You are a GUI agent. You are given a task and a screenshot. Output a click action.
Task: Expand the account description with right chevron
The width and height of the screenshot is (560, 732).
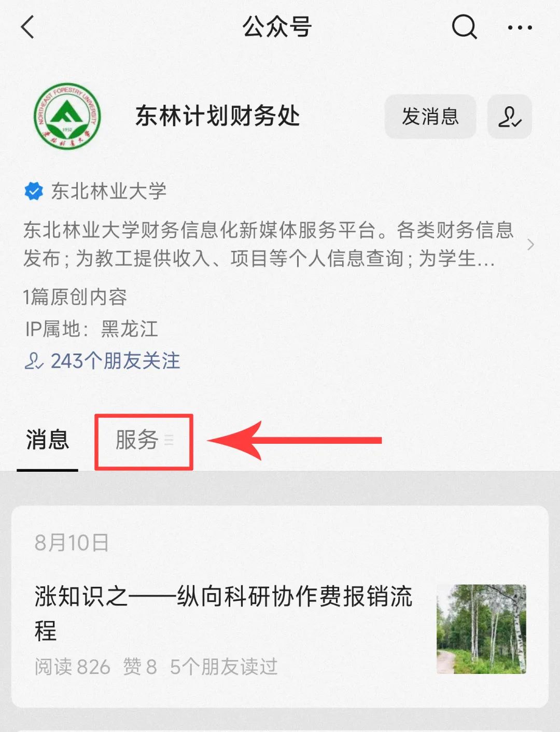(530, 245)
